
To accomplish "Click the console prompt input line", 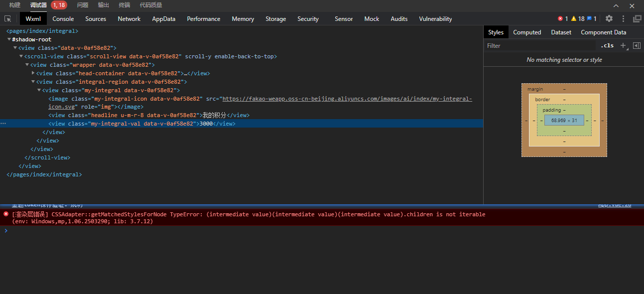I will (321, 231).
